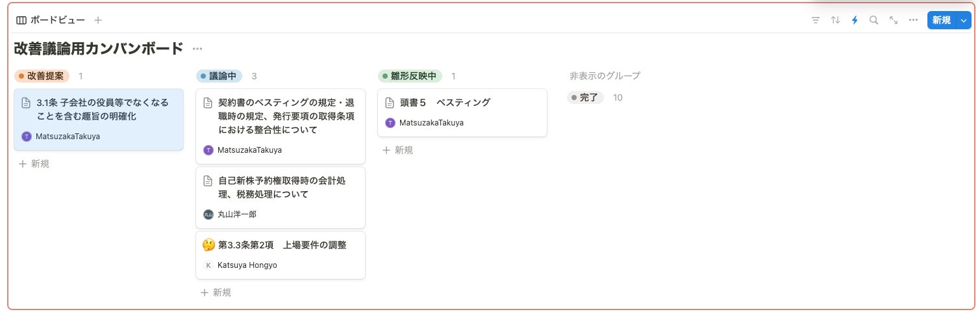Open board in full page icon
The width and height of the screenshot is (980, 316).
click(894, 20)
